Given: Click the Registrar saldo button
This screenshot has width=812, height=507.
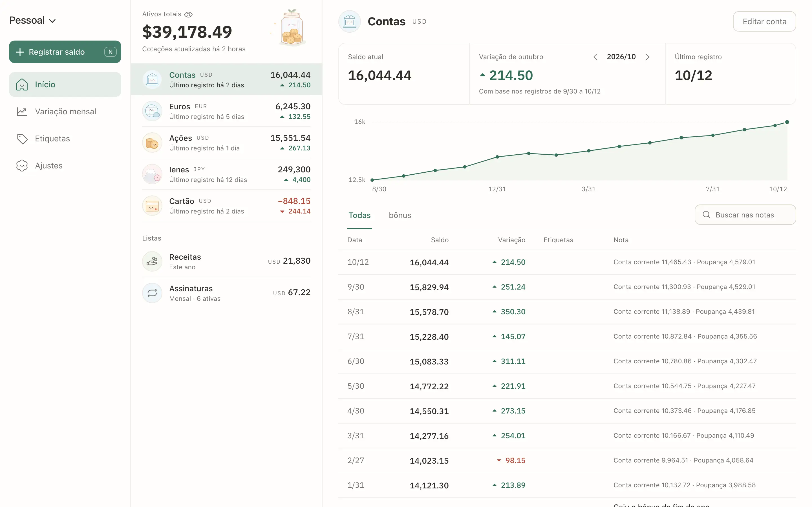Looking at the screenshot, I should [65, 52].
